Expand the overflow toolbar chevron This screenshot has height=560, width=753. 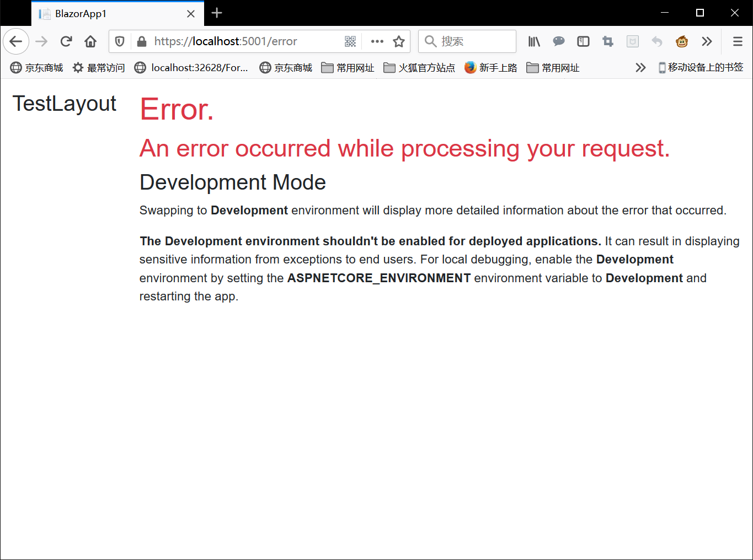(x=707, y=41)
